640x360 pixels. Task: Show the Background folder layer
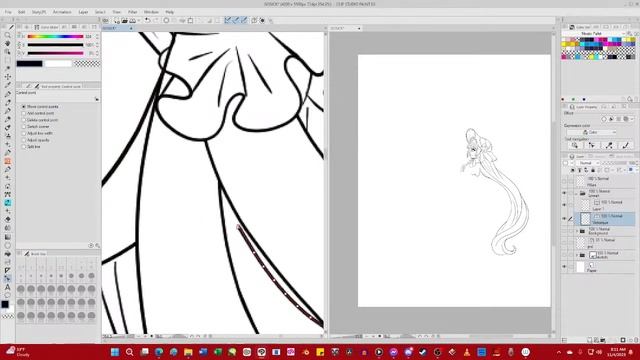564,231
